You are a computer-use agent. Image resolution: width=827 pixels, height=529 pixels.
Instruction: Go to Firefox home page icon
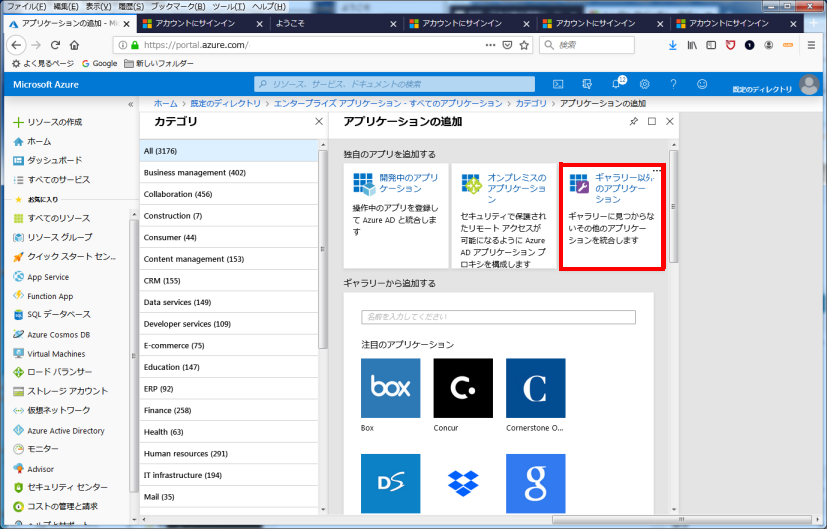(74, 45)
